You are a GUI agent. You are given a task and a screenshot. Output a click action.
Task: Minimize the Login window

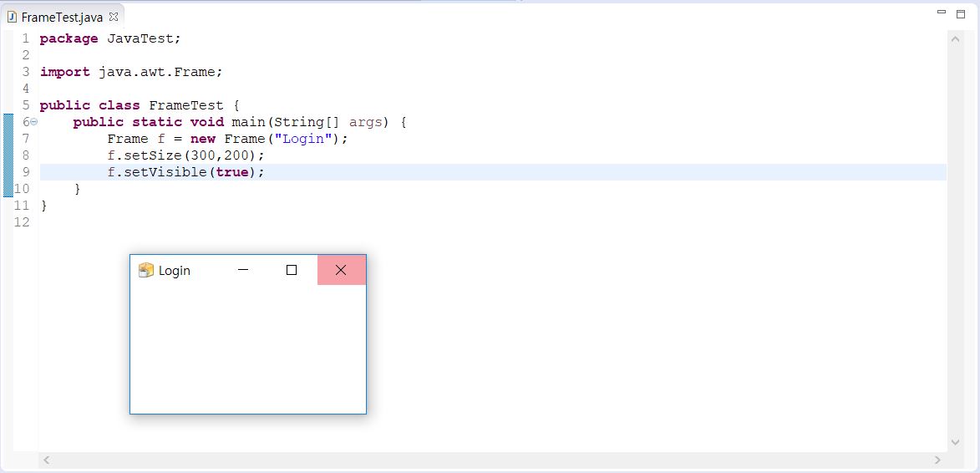tap(244, 270)
